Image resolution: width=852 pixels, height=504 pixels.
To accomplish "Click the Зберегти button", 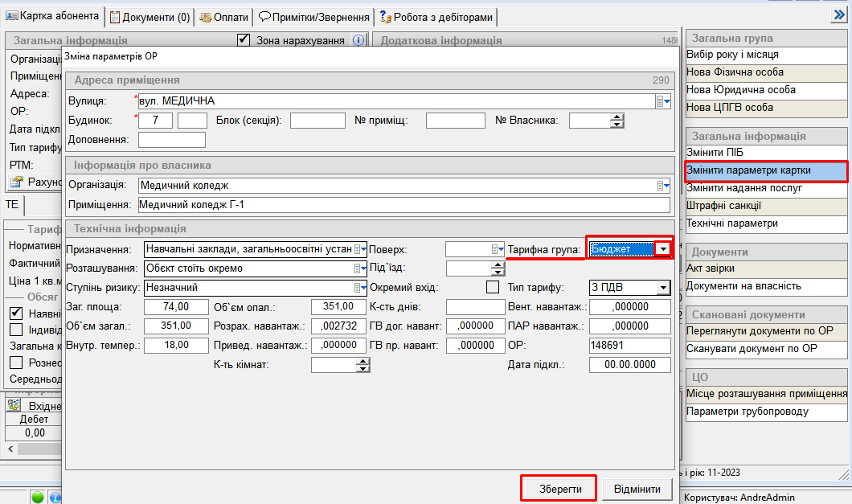I will pos(559,489).
